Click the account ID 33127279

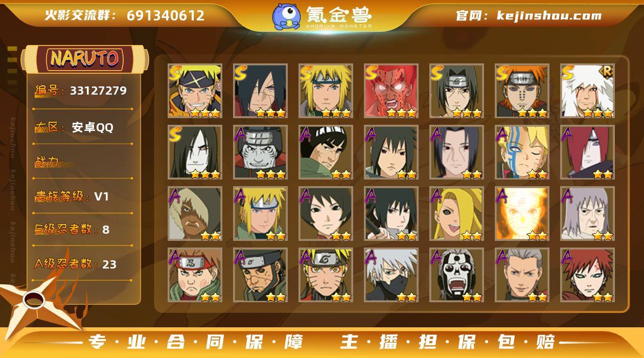click(98, 91)
